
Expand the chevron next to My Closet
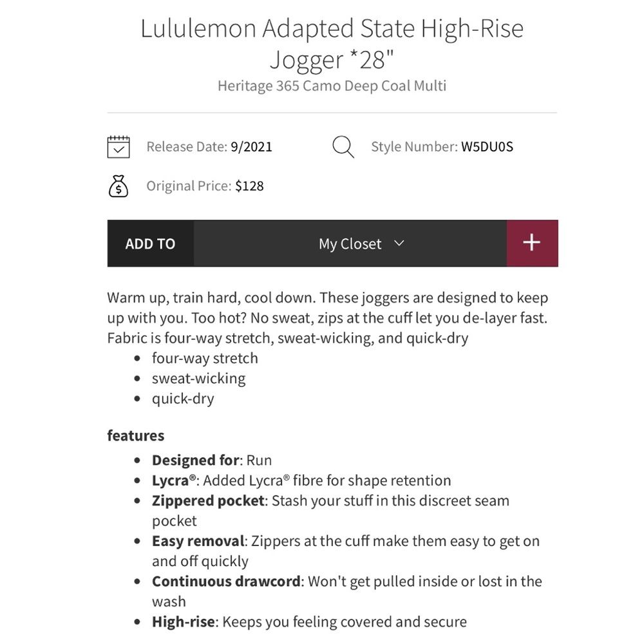click(x=399, y=243)
